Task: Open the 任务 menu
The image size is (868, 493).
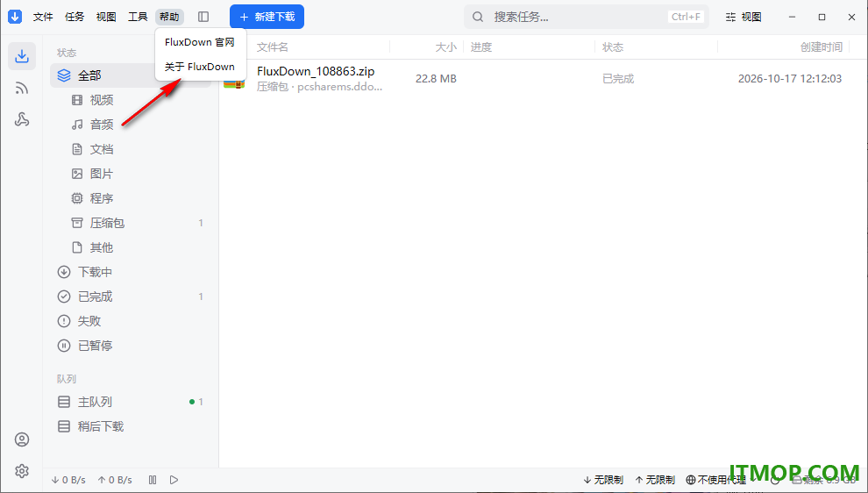Action: 75,17
